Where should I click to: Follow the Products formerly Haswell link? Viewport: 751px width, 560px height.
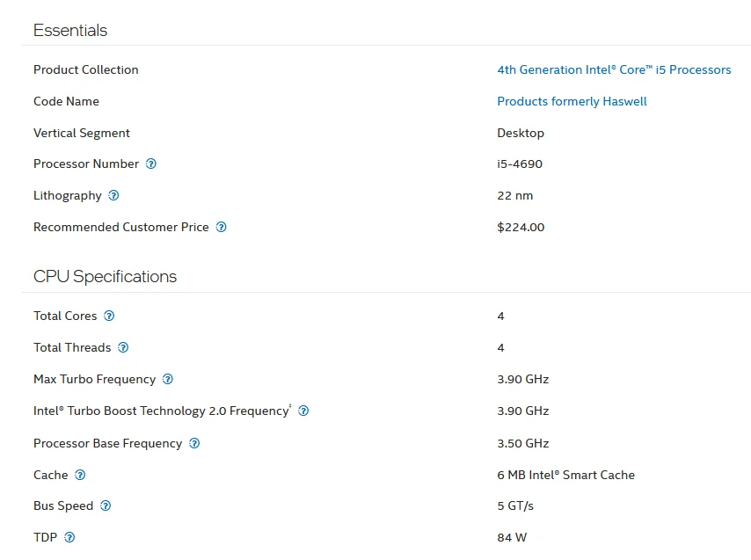click(572, 101)
